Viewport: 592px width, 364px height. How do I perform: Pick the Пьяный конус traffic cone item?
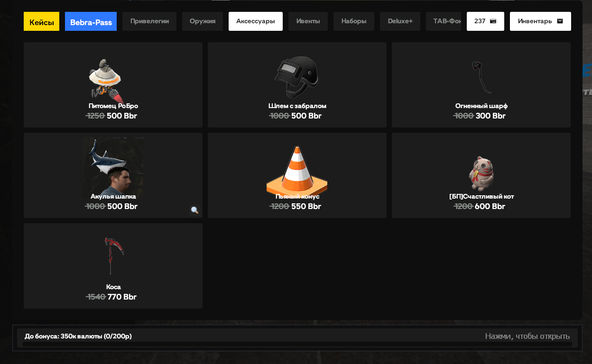click(297, 175)
